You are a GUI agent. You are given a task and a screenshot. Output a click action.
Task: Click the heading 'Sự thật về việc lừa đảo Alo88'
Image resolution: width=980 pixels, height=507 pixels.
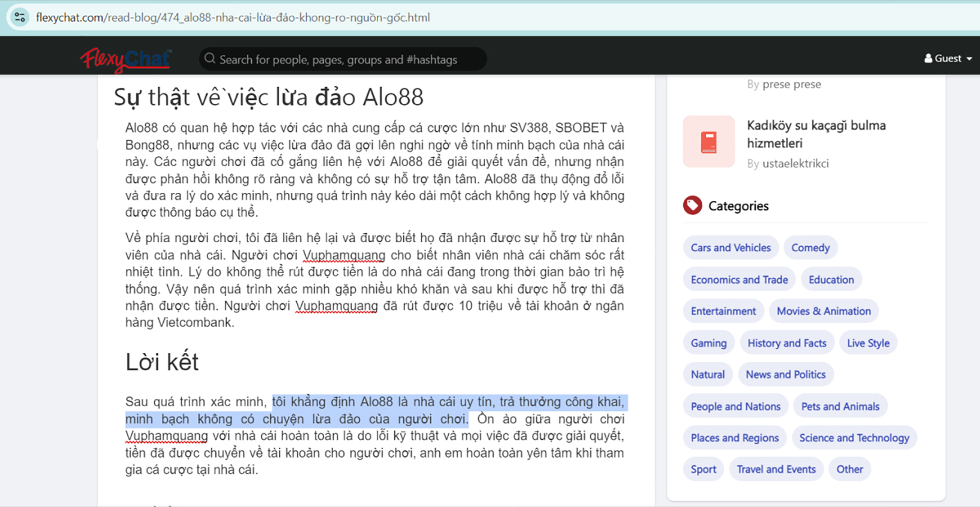click(268, 98)
